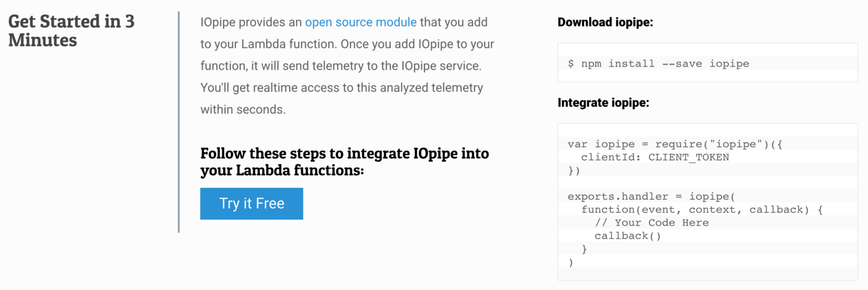The image size is (868, 290).
Task: Click the Try it Free button
Action: pos(252,204)
